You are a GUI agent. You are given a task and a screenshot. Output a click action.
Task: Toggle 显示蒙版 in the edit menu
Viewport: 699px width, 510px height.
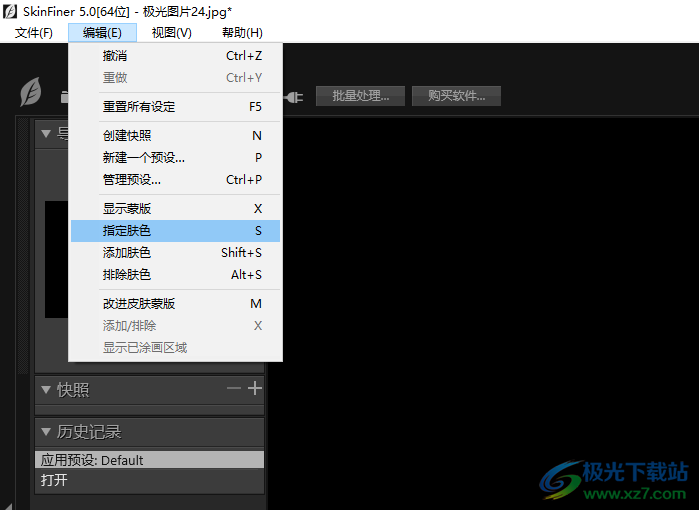tap(175, 209)
